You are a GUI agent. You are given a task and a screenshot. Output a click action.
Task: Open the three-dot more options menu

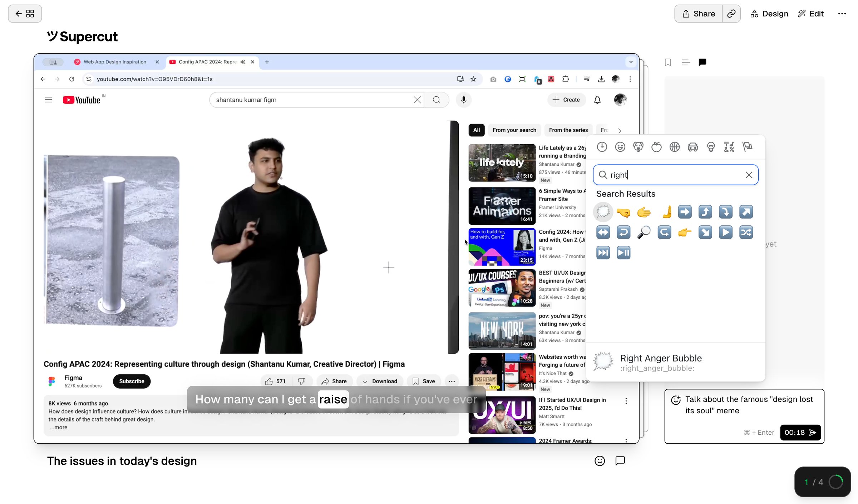842,14
